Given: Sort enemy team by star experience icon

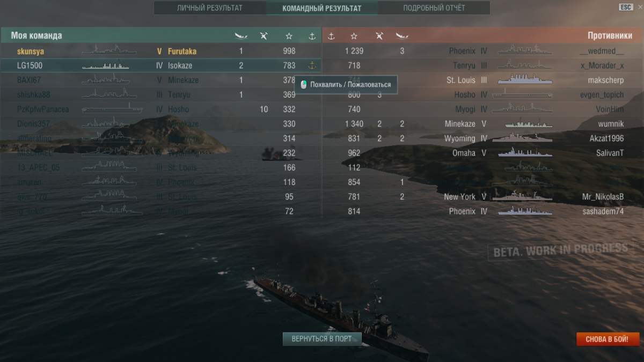Looking at the screenshot, I should coord(354,36).
